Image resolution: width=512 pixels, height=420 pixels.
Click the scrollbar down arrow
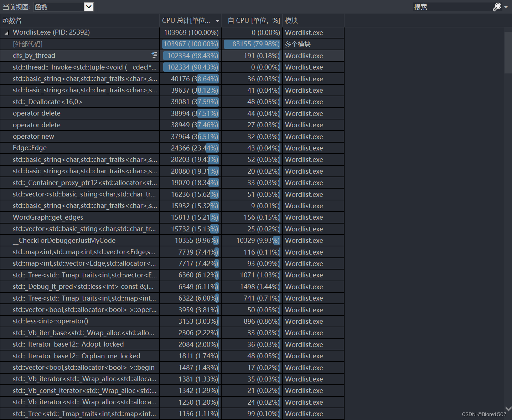(x=508, y=409)
